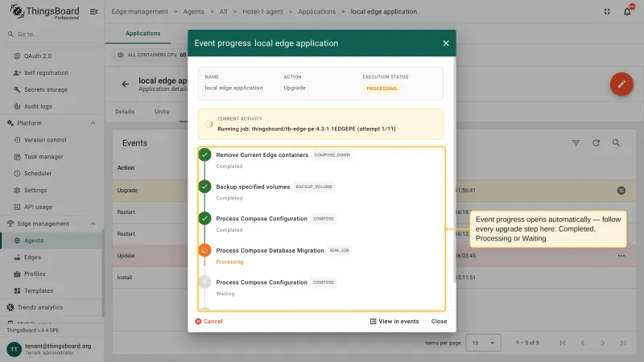
Task: Switch to the Details tab
Action: [125, 112]
